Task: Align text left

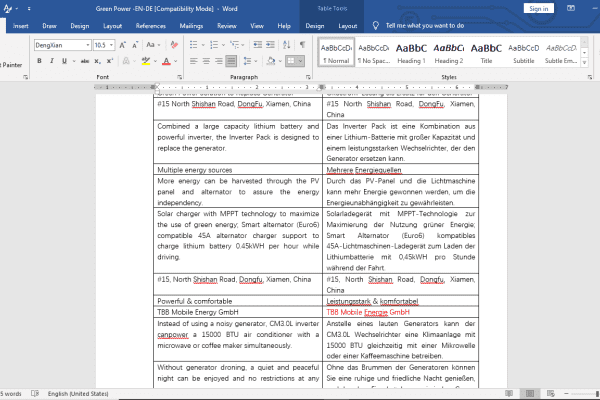Action: [194, 61]
